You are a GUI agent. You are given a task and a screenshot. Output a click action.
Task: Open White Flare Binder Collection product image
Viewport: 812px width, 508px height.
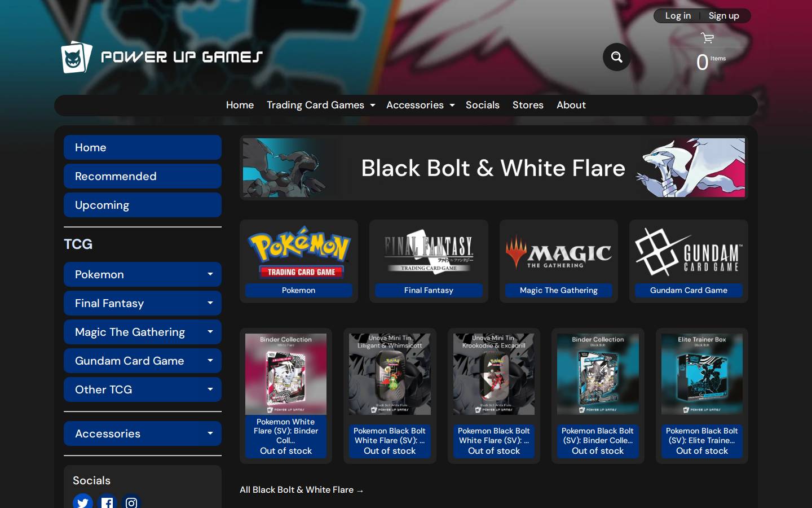[286, 374]
